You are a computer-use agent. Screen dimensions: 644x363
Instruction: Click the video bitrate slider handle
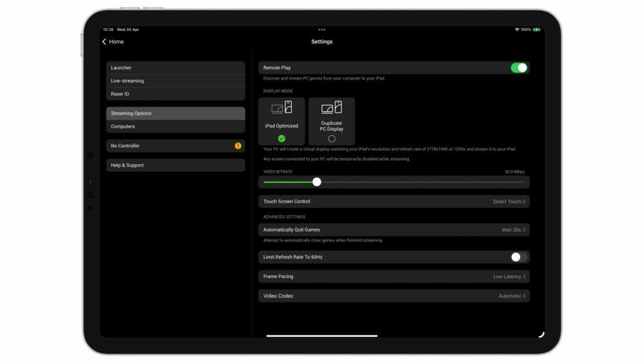tap(317, 182)
